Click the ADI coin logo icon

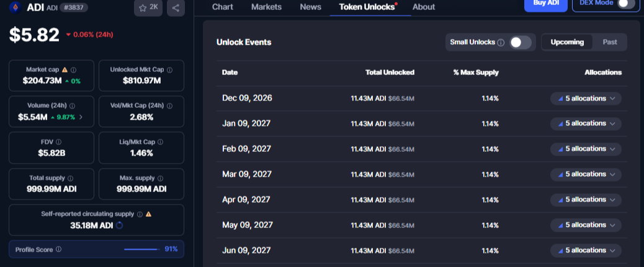(16, 7)
